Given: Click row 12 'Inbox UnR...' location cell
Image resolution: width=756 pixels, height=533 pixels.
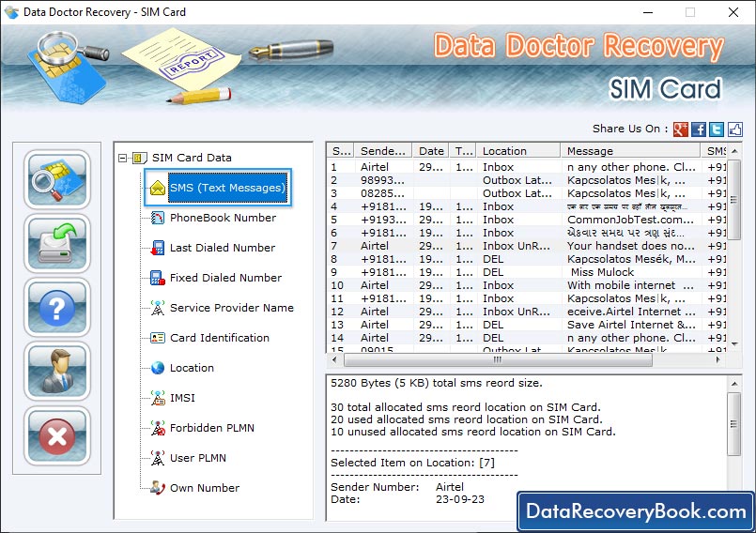Looking at the screenshot, I should click(x=517, y=312).
